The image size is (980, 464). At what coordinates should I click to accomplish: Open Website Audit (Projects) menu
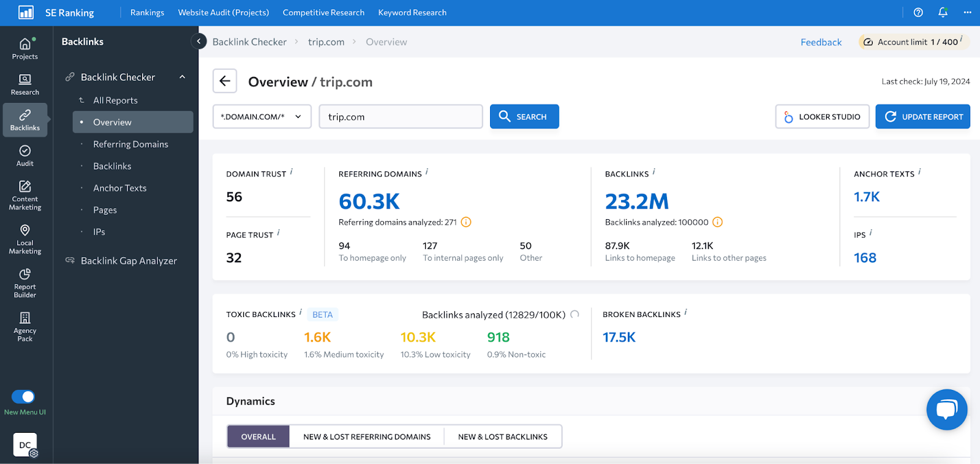(224, 12)
